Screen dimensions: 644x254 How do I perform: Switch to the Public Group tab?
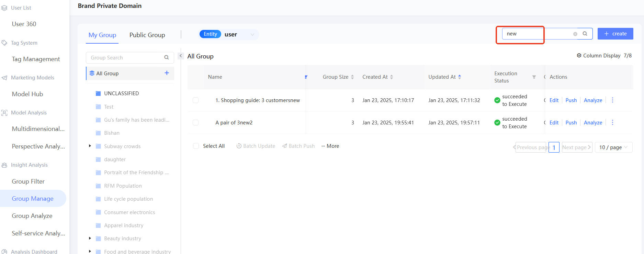tap(147, 35)
